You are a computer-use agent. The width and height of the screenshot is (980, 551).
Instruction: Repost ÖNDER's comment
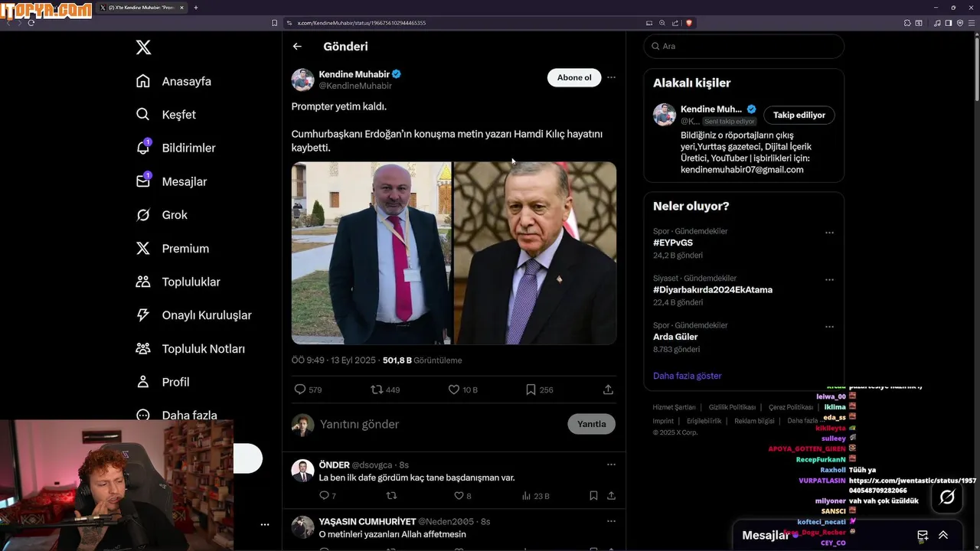point(391,496)
